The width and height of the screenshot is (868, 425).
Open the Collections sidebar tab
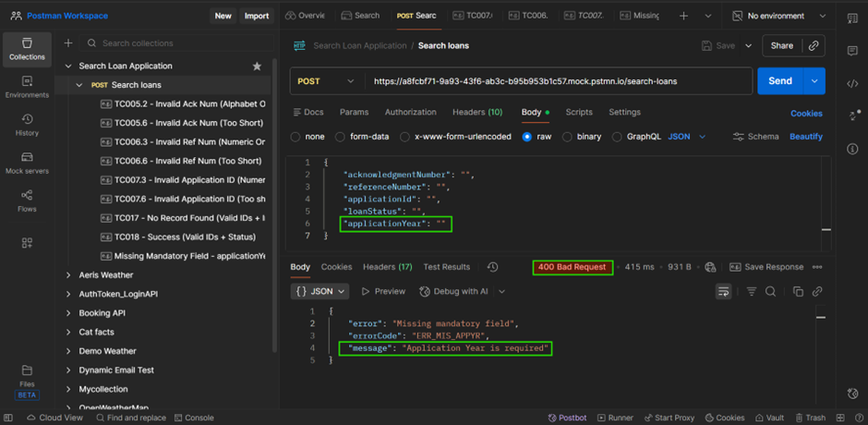coord(27,49)
